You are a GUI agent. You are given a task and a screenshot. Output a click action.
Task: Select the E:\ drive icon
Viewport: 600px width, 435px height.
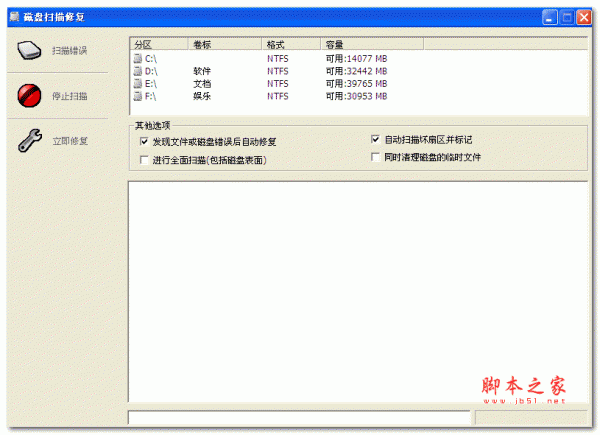137,83
